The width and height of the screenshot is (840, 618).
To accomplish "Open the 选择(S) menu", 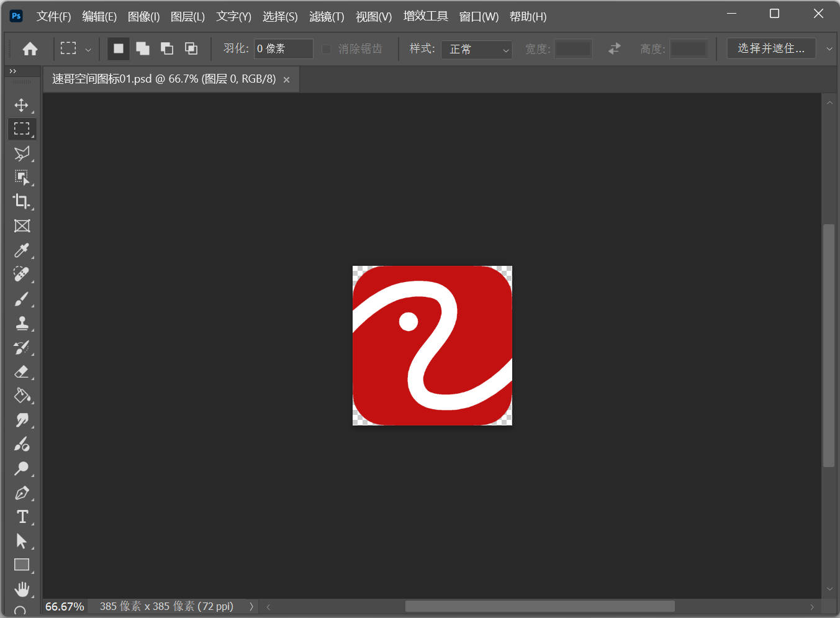I will pyautogui.click(x=280, y=17).
